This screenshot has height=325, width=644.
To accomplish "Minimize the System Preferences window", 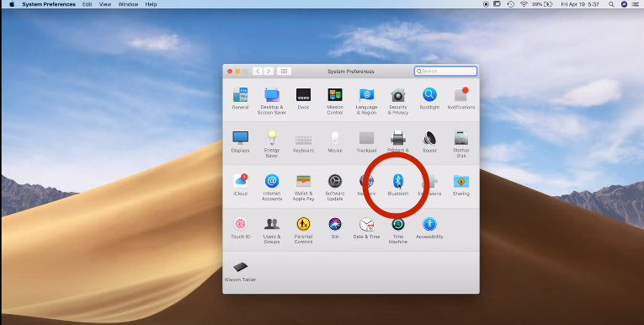I will tap(237, 71).
